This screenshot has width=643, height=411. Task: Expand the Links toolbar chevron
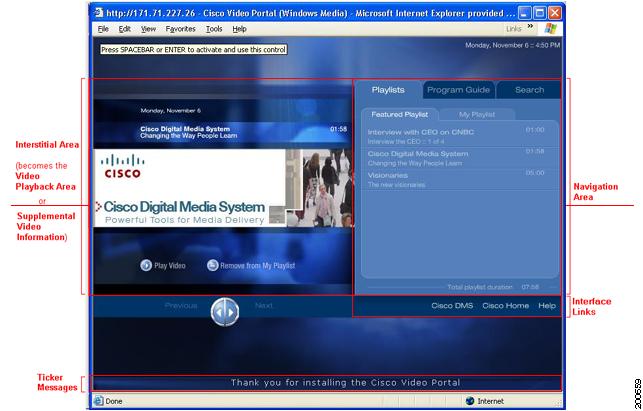click(x=530, y=26)
